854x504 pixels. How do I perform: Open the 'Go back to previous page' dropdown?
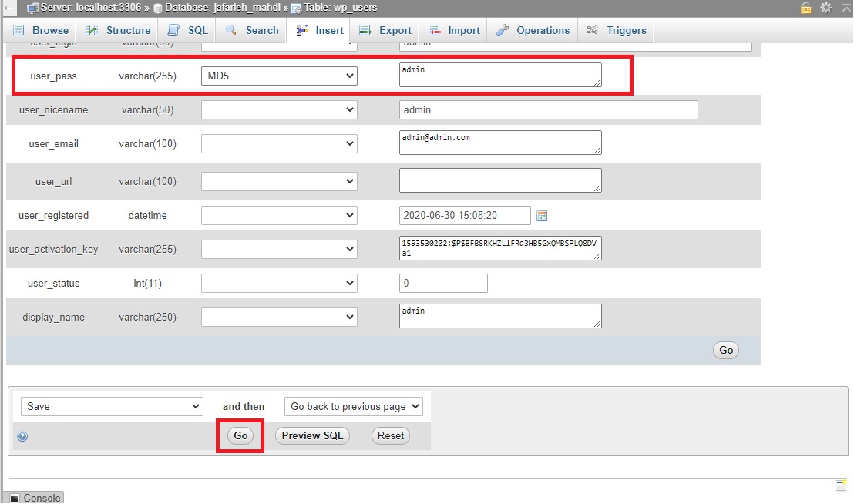(x=354, y=407)
